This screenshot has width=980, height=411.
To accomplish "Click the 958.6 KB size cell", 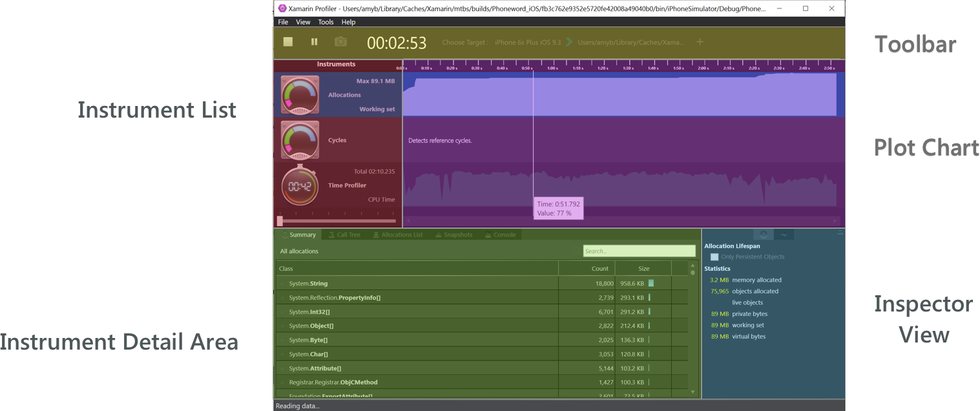I will 632,284.
